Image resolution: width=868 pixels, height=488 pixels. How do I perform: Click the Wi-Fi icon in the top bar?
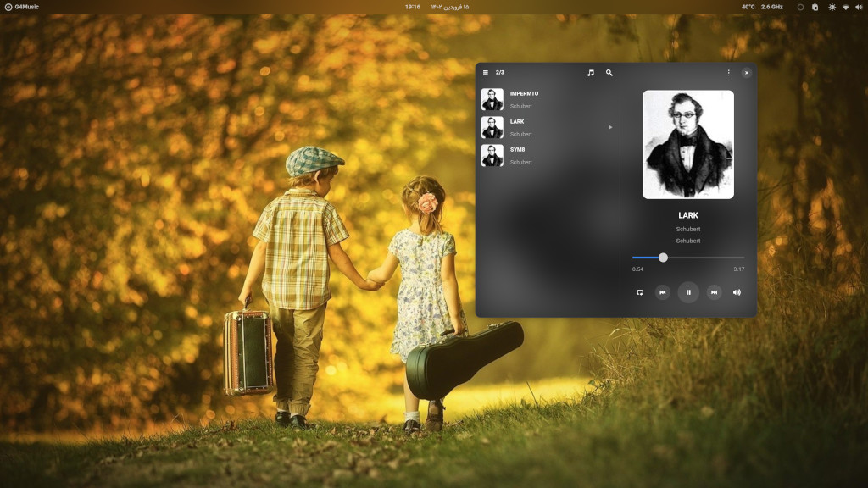pos(845,7)
